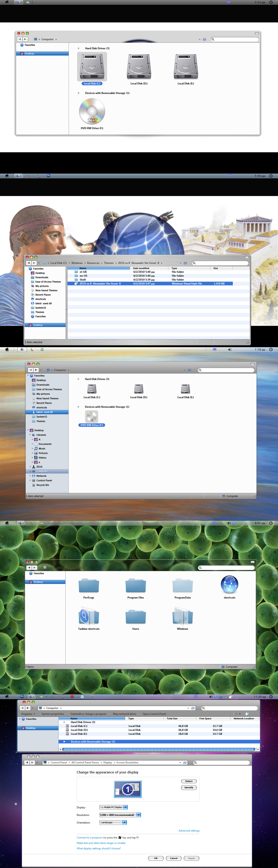The height and width of the screenshot is (868, 278).
Task: Click Back arrow in Themes folder window
Action: pyautogui.click(x=29, y=263)
